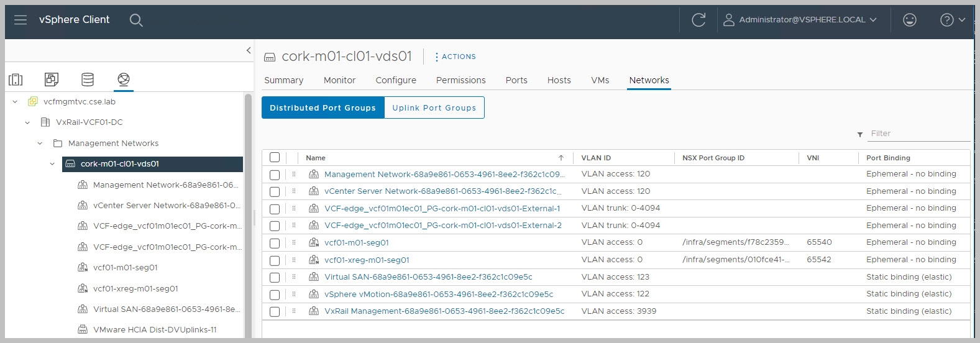Open the hamburger navigation menu
The image size is (980, 343).
pyautogui.click(x=21, y=20)
